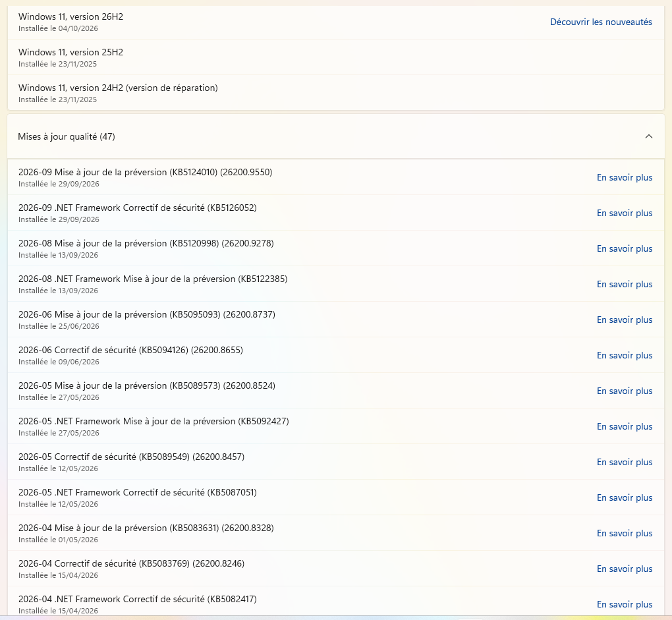
Task: Click En savoir plus for KB5089549
Action: (625, 462)
